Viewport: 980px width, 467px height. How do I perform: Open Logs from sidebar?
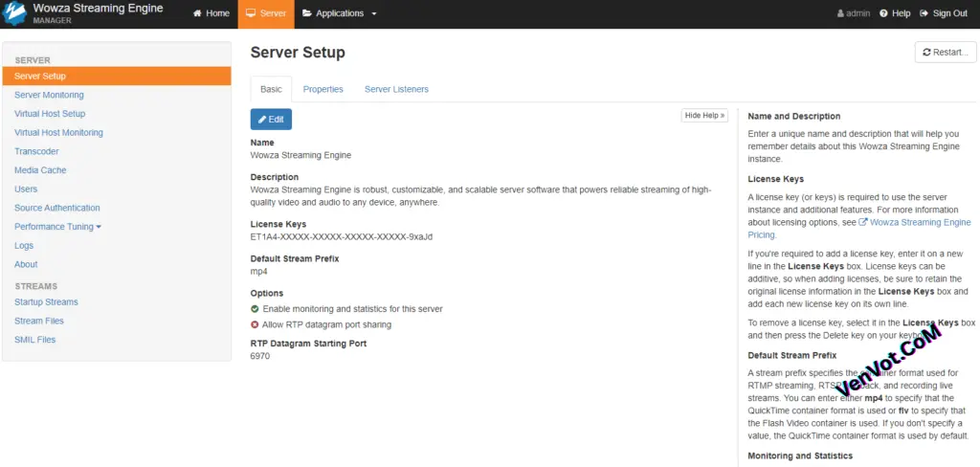coord(24,246)
